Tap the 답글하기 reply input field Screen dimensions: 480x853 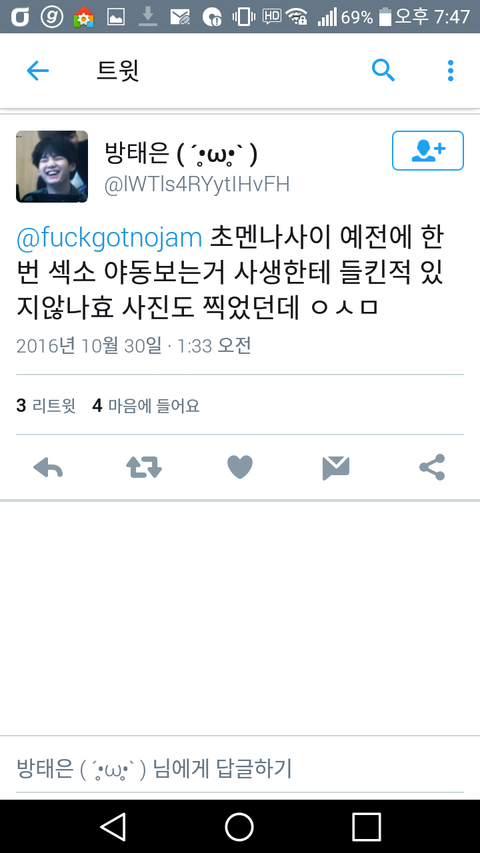(240, 769)
